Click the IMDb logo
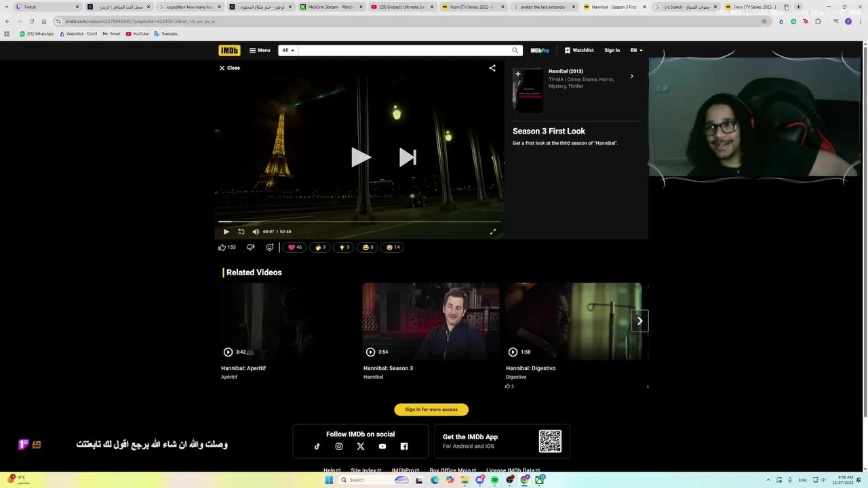 229,50
